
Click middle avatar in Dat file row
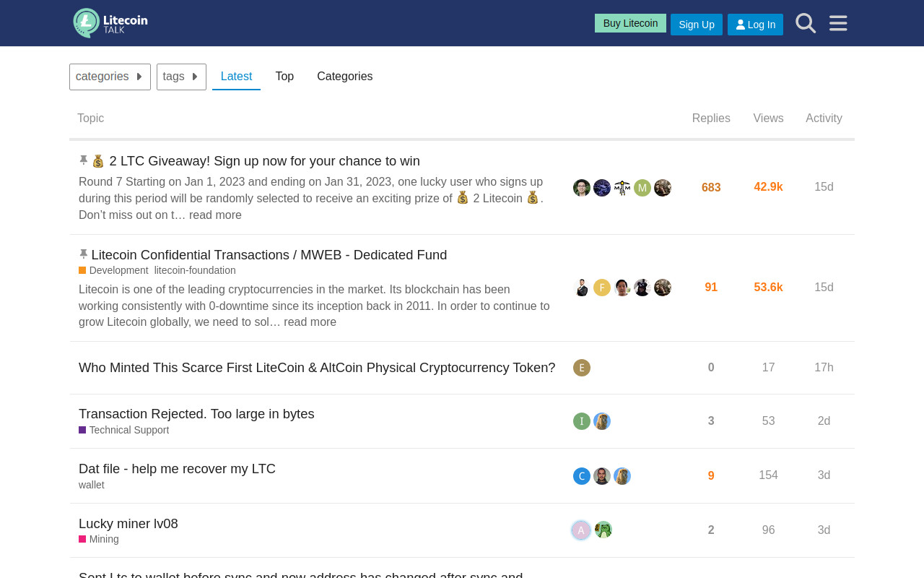(602, 476)
